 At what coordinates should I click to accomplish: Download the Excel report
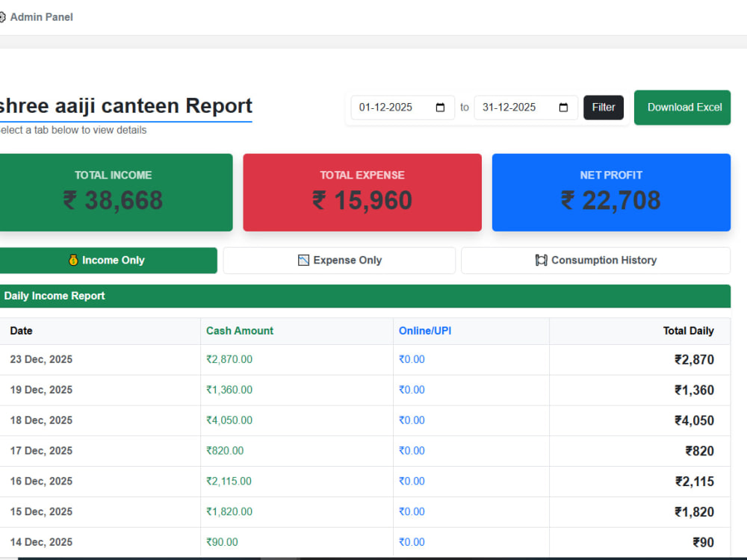(x=682, y=108)
